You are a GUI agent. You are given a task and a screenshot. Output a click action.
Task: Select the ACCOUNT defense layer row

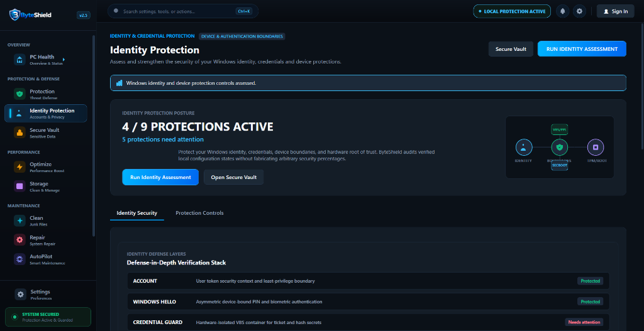pyautogui.click(x=368, y=281)
